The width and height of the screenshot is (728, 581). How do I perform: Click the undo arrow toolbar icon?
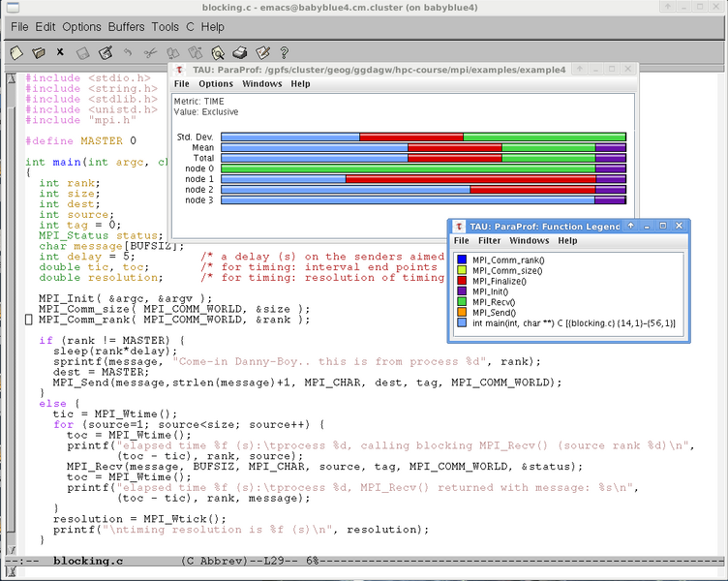point(128,52)
